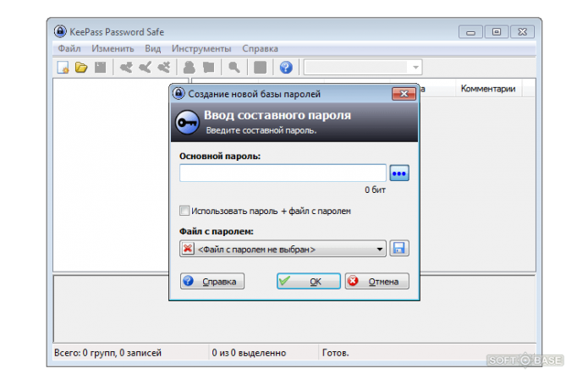Click the save key file floppy button
The height and width of the screenshot is (385, 588).
tap(399, 248)
